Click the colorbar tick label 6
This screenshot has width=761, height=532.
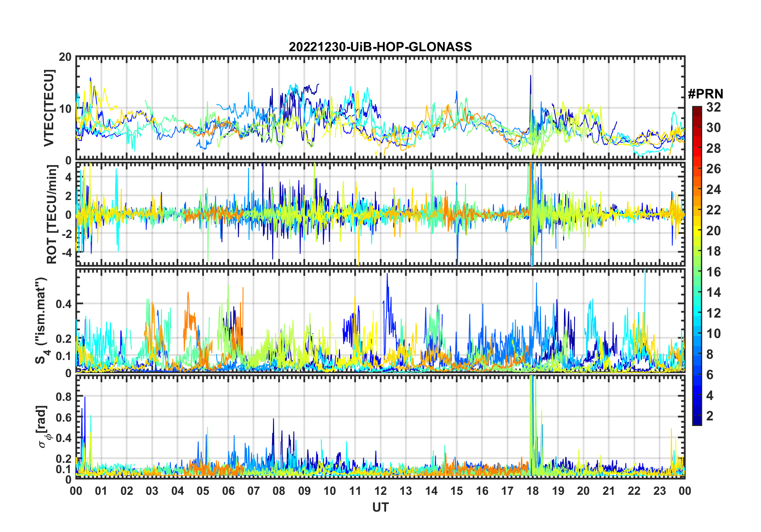[x=710, y=375]
